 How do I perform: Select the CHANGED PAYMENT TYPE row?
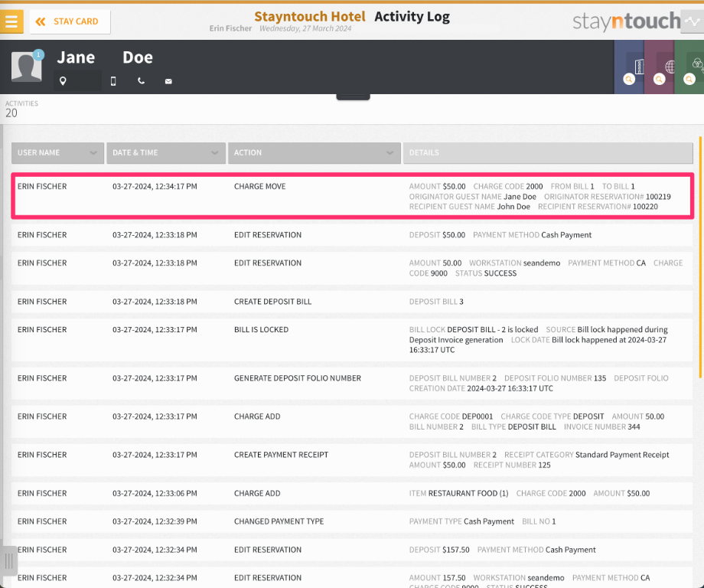tap(353, 521)
